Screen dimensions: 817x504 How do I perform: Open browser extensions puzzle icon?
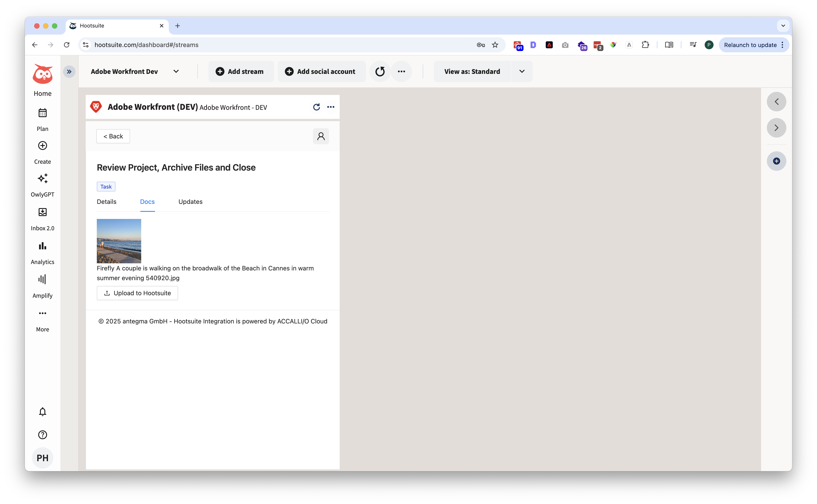pyautogui.click(x=645, y=45)
